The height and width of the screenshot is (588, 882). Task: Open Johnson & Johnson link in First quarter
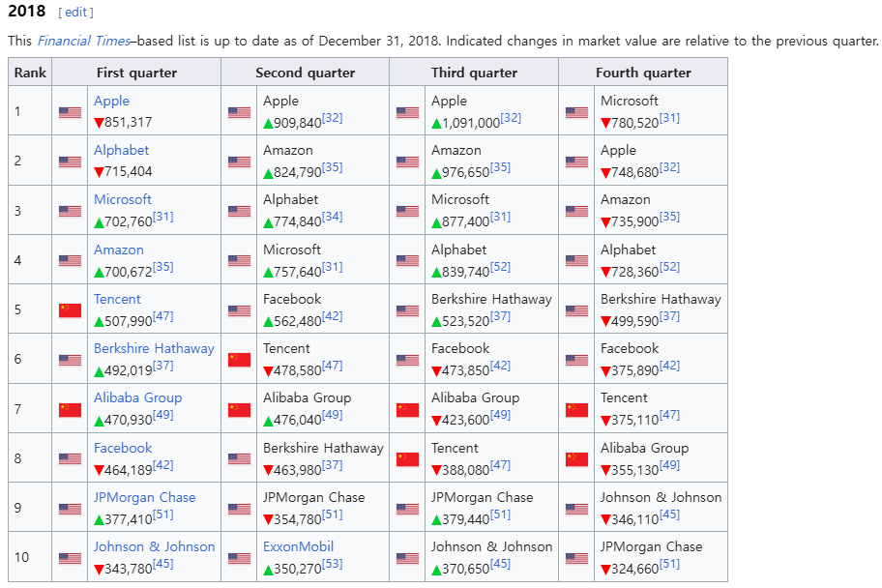tap(154, 546)
